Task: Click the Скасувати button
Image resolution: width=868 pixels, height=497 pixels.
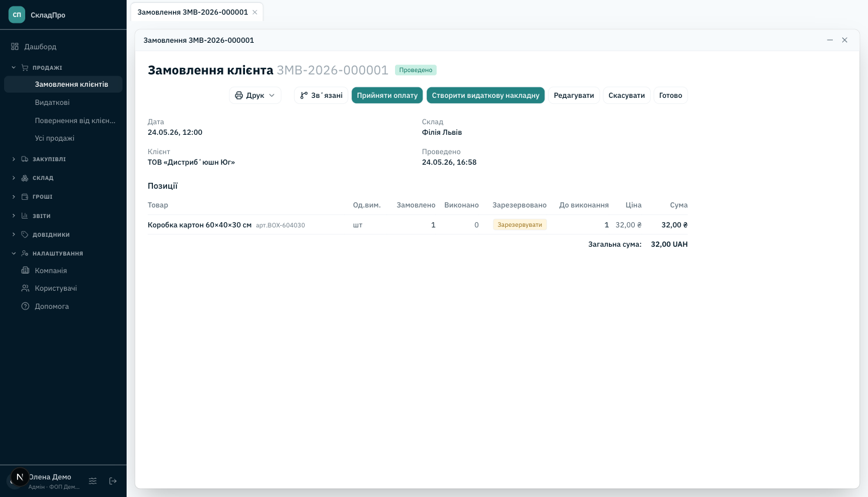Action: [627, 96]
